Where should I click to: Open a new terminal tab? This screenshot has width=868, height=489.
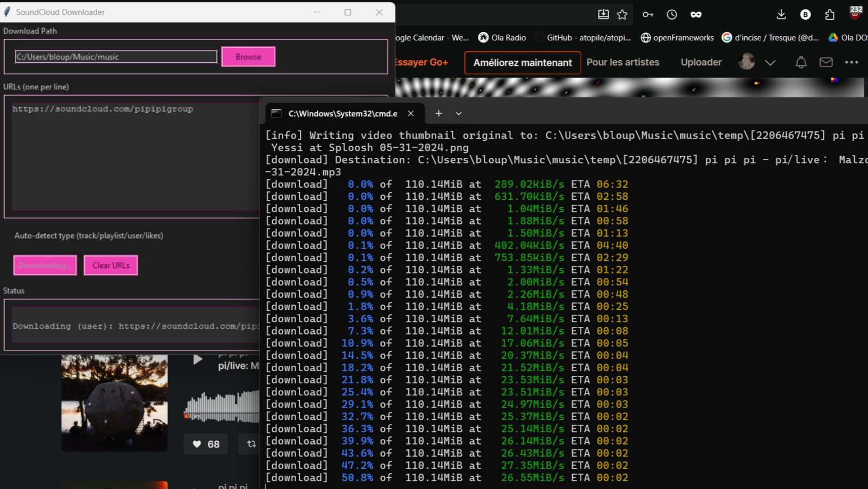[x=439, y=113]
